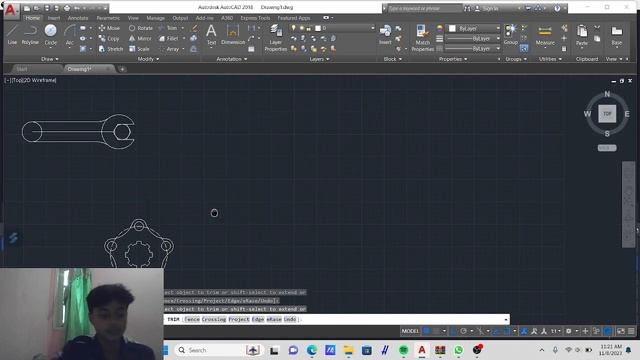Viewport: 640px width, 360px height.
Task: Expand the Properties panel
Action: click(x=453, y=59)
